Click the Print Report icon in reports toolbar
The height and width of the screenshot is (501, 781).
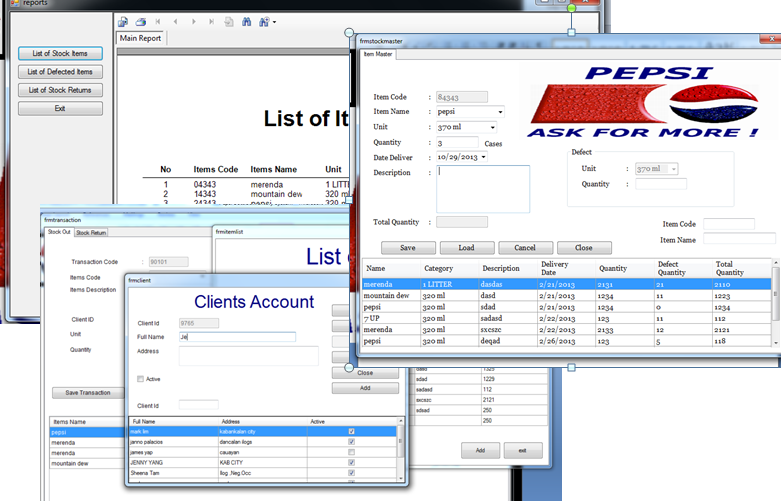(141, 22)
